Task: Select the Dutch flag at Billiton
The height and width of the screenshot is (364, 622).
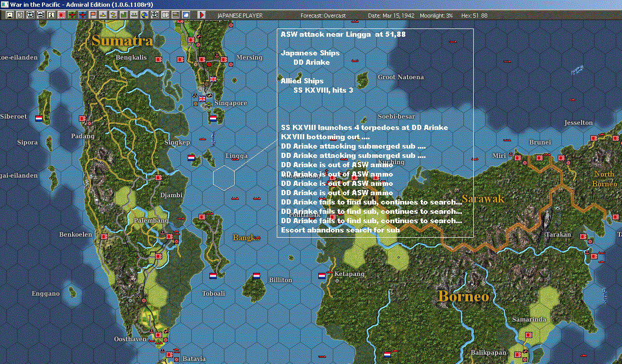Action: 257,275
